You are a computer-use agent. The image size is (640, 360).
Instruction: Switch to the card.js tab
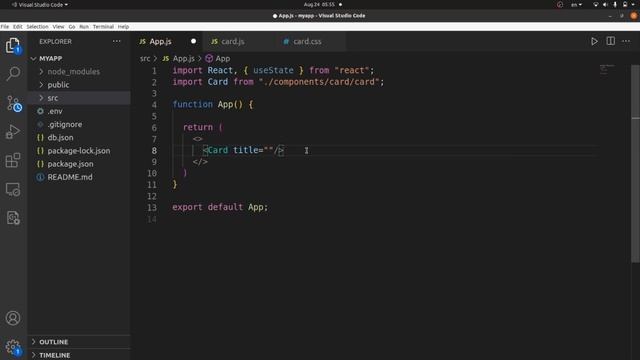point(238,41)
